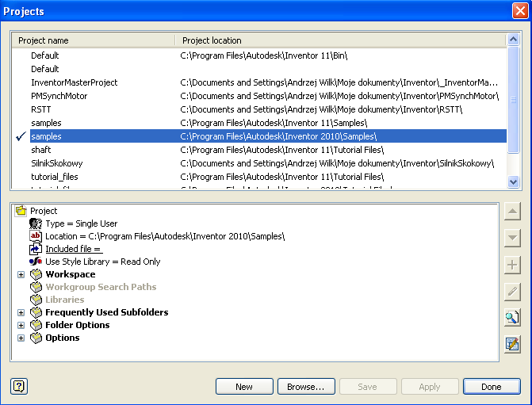Click the Save button
This screenshot has height=405, width=532.
(368, 387)
